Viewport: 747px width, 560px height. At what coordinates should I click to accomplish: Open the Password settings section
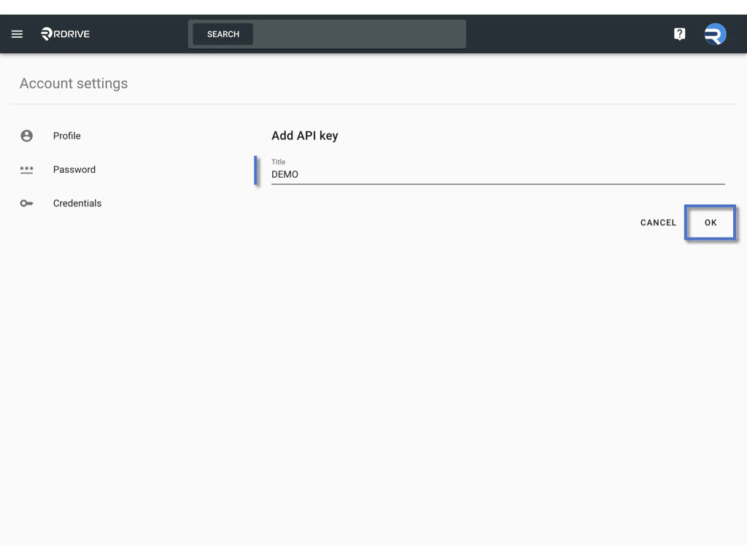74,169
